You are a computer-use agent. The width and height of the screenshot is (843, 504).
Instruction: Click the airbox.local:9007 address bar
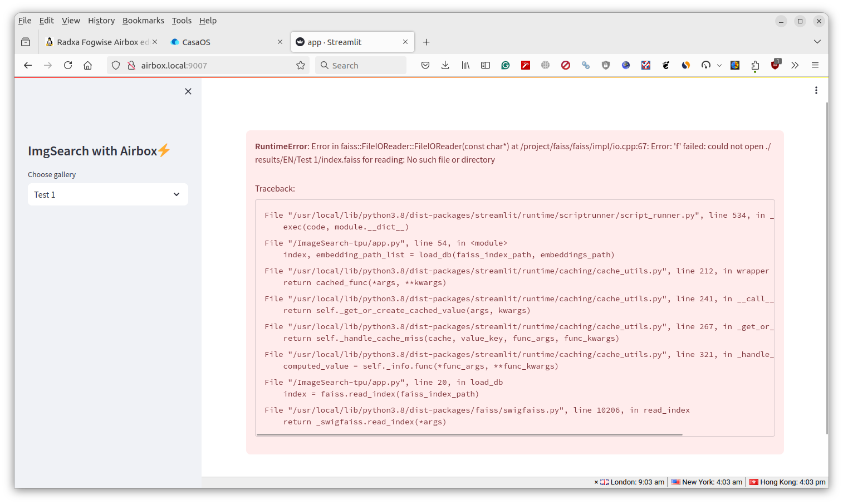pyautogui.click(x=209, y=65)
